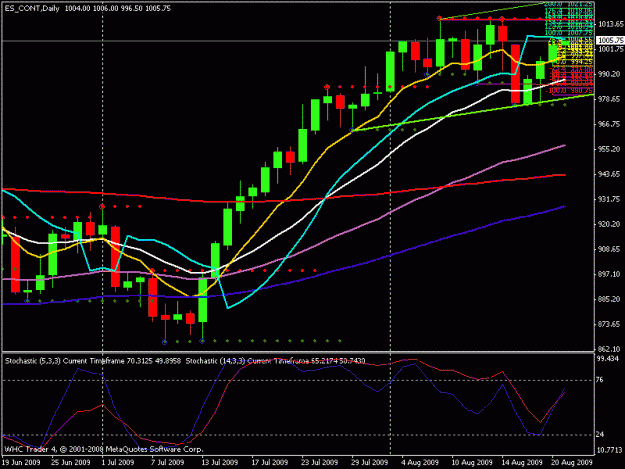Click the 862.10 price axis label
This screenshot has height=469, width=625.
[609, 349]
